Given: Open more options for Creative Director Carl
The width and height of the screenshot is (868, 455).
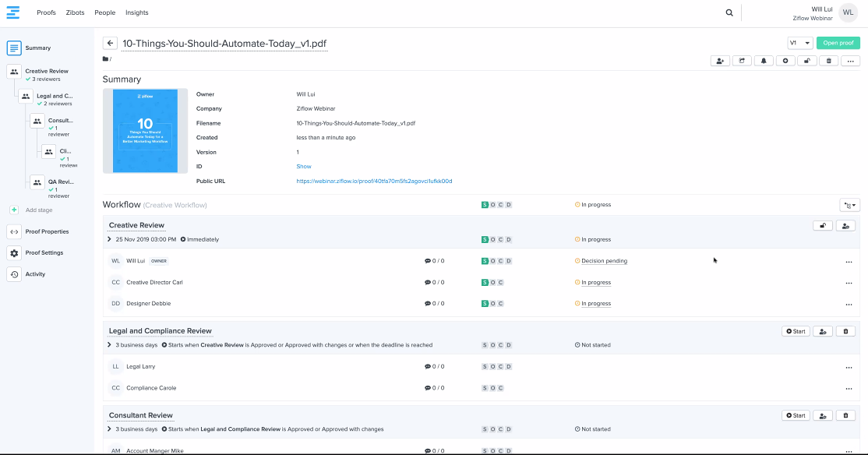Looking at the screenshot, I should 849,283.
